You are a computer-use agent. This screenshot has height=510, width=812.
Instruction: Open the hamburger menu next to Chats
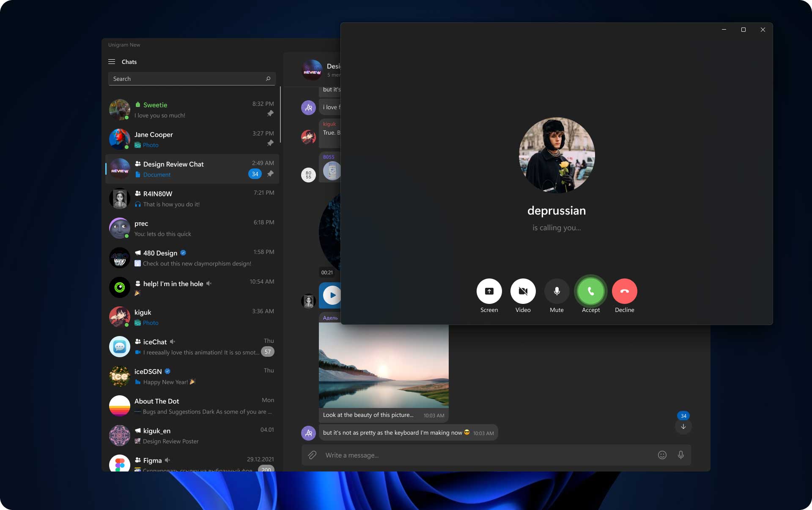click(112, 62)
